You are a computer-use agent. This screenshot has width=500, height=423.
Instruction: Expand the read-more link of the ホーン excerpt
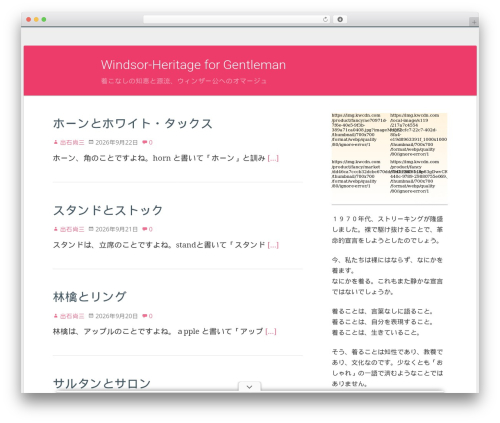(x=273, y=158)
